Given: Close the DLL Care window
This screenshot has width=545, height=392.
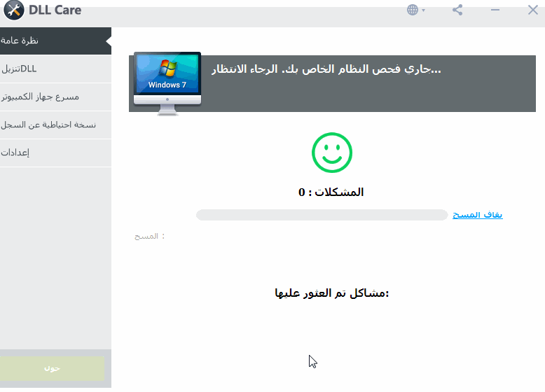Looking at the screenshot, I should click(532, 10).
